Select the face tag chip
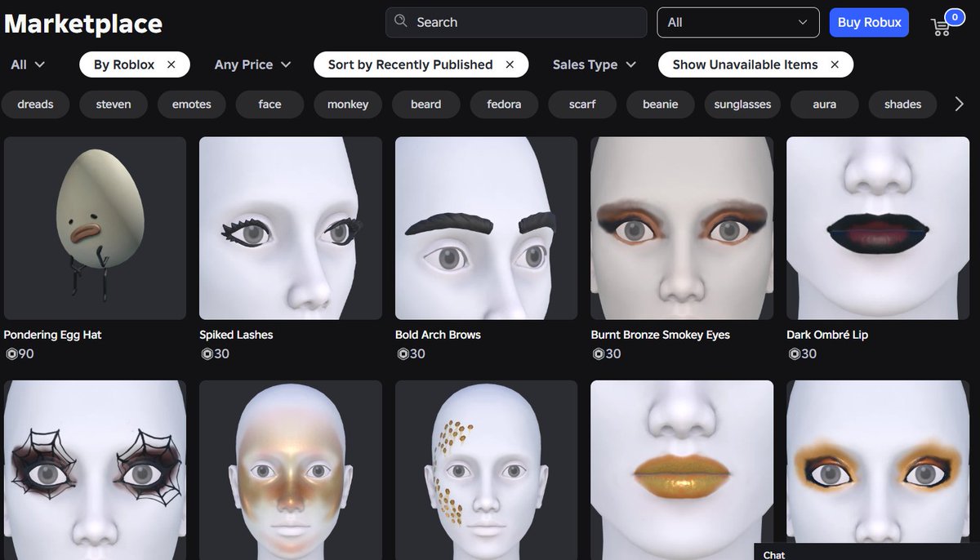The width and height of the screenshot is (980, 560). click(x=269, y=104)
